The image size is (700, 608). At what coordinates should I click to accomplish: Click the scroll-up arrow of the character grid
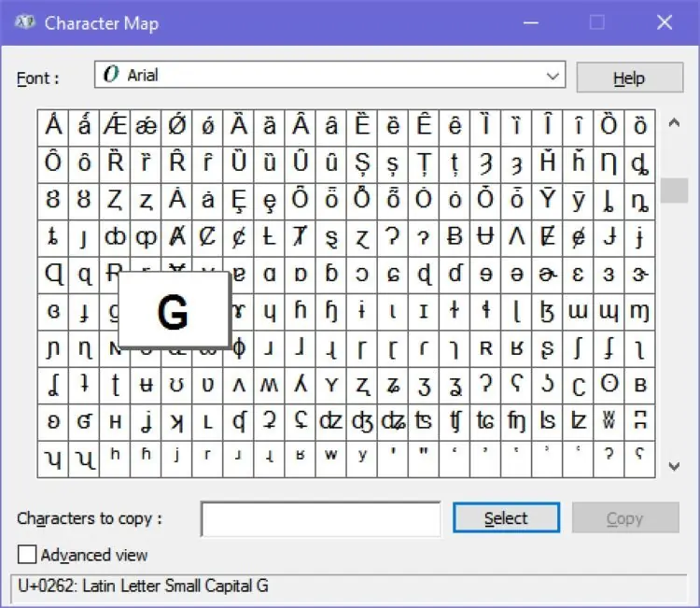(x=674, y=123)
